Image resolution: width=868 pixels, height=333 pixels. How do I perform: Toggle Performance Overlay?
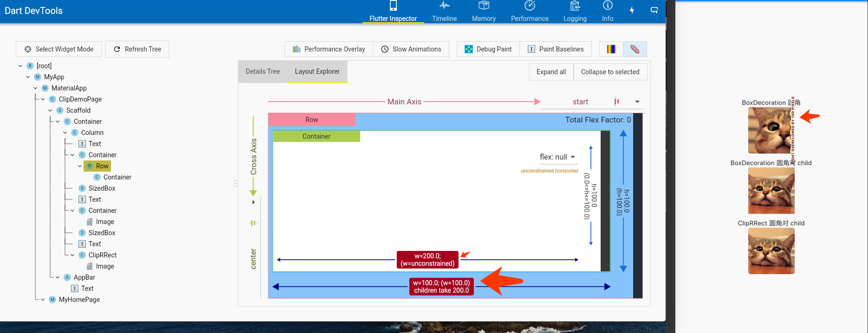(329, 49)
